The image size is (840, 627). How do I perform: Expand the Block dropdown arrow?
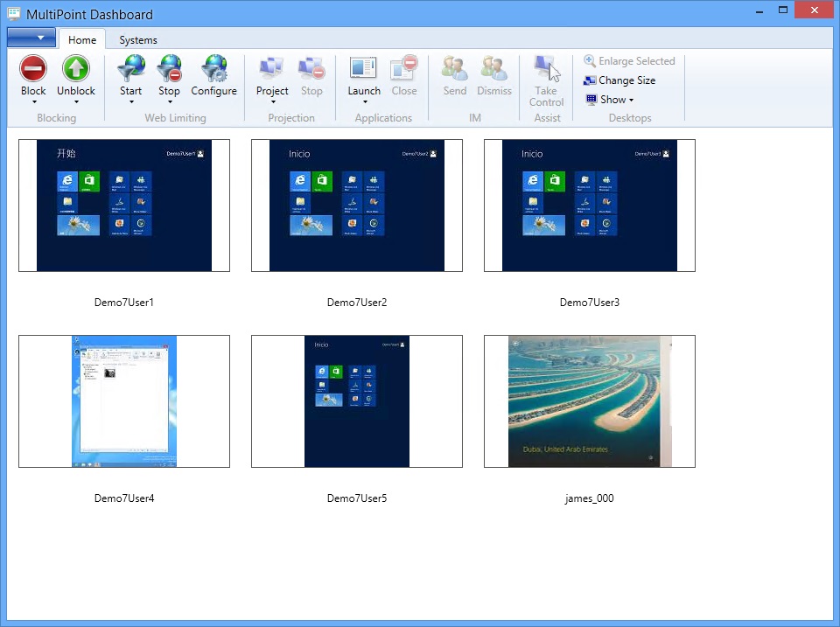pos(34,102)
